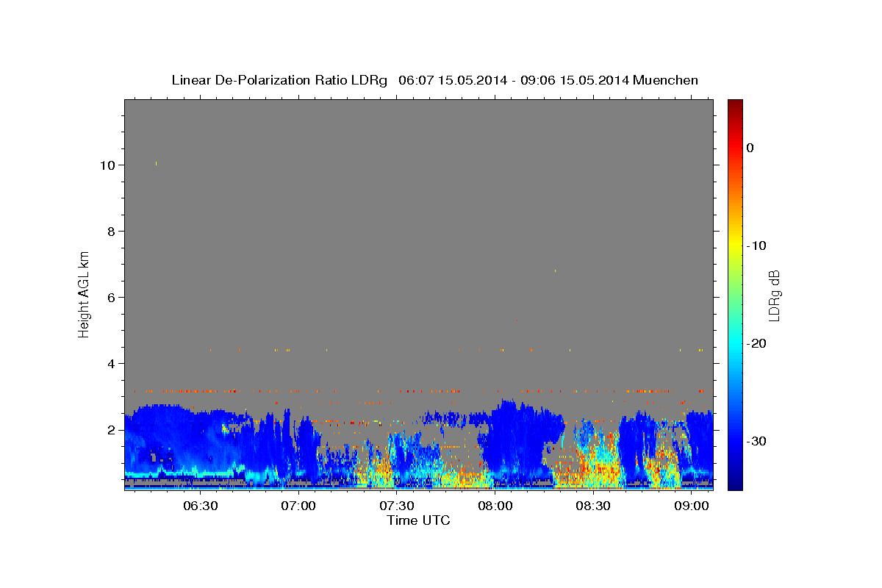Click the -30 colorbar label
Image resolution: width=882 pixels, height=588 pixels.
click(x=756, y=441)
